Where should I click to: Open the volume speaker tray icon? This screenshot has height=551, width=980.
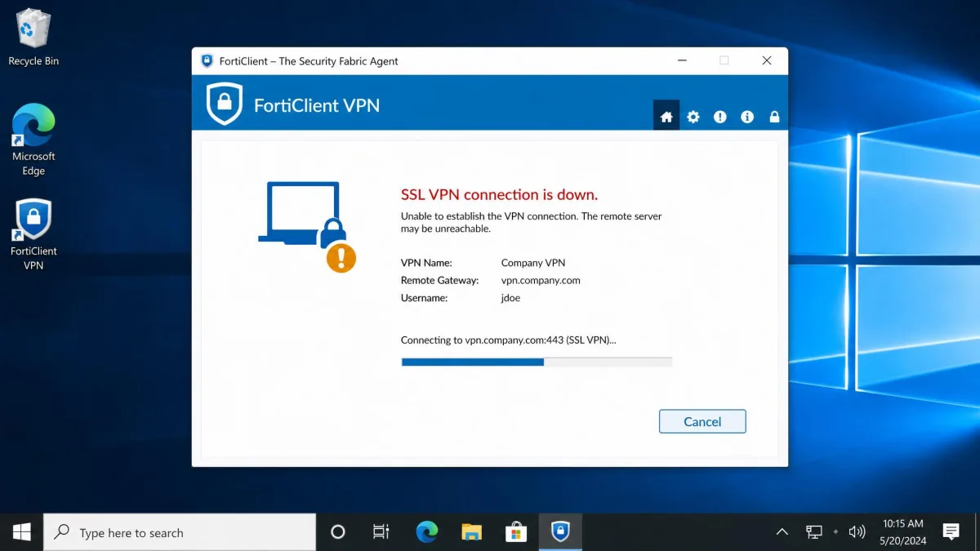pyautogui.click(x=857, y=532)
